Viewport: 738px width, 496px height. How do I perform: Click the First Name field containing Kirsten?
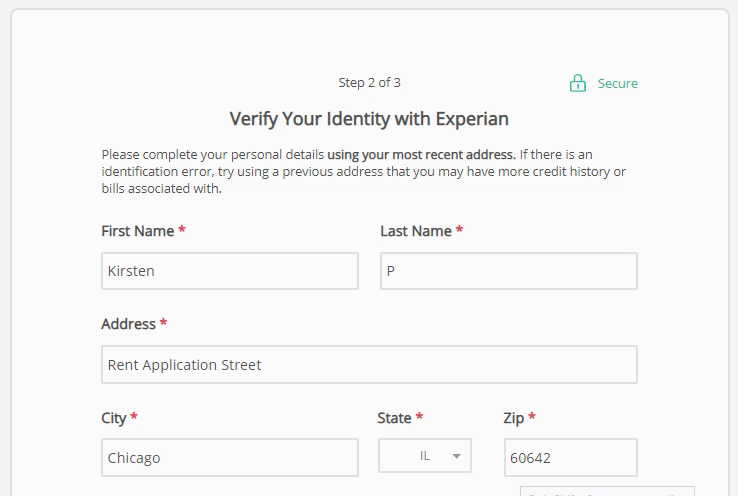230,271
